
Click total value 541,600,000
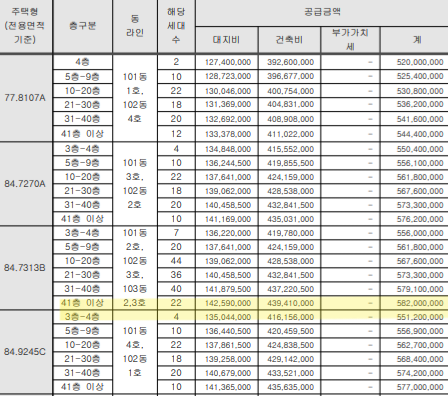(420, 119)
